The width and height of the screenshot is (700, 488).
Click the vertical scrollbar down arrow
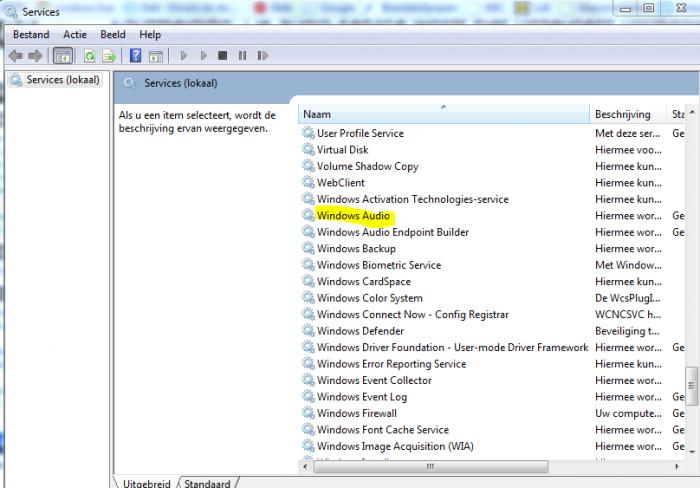coord(692,452)
